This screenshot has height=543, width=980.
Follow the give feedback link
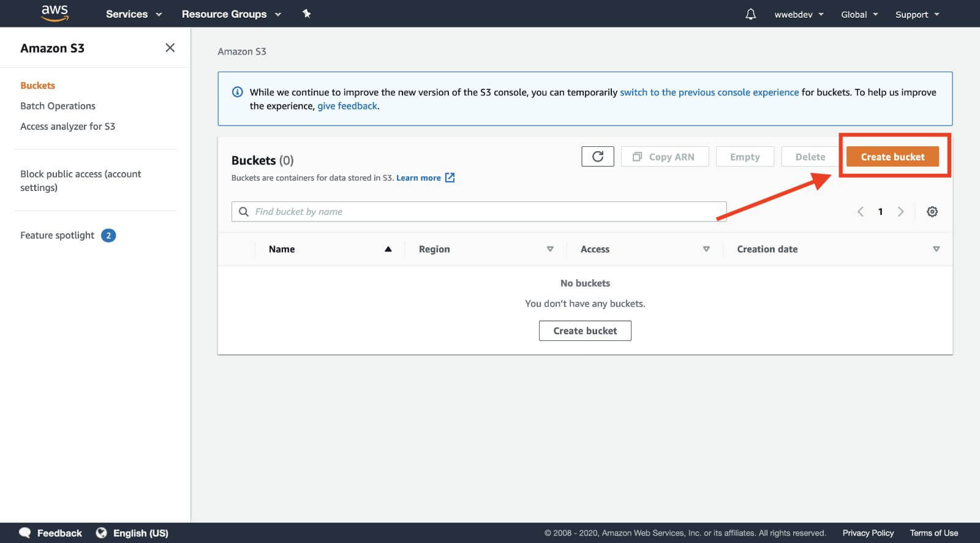(347, 106)
